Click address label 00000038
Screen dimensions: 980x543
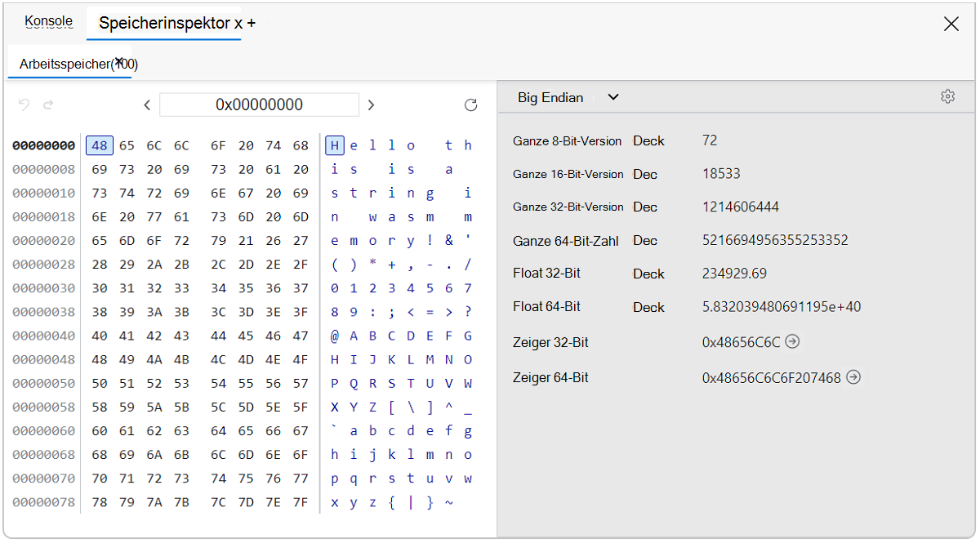pyautogui.click(x=44, y=312)
